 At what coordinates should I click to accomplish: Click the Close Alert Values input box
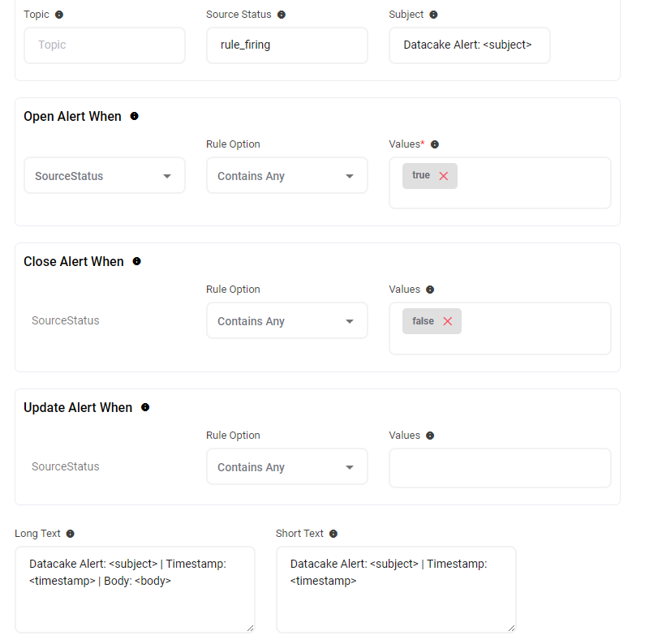(501, 328)
